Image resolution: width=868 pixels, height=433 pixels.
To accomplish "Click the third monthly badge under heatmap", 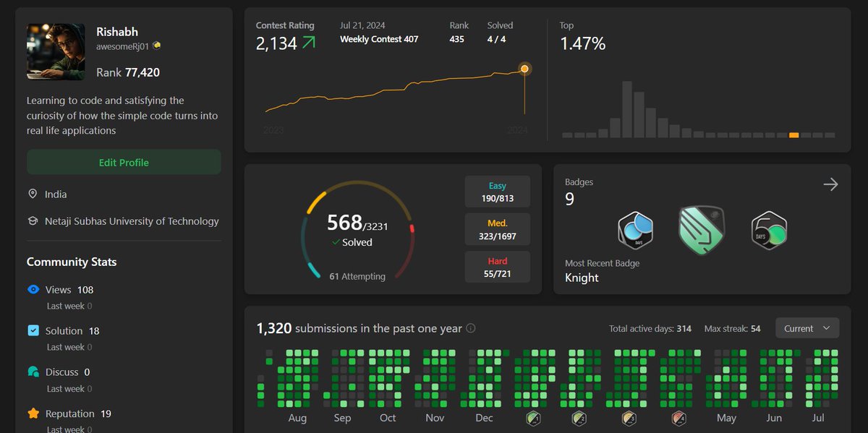I will (x=629, y=418).
